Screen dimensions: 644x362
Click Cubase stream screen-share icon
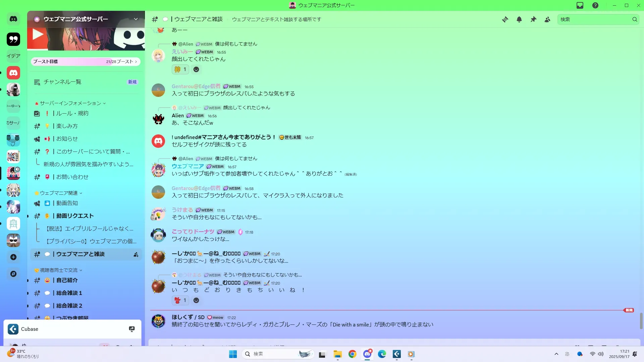[x=132, y=329]
